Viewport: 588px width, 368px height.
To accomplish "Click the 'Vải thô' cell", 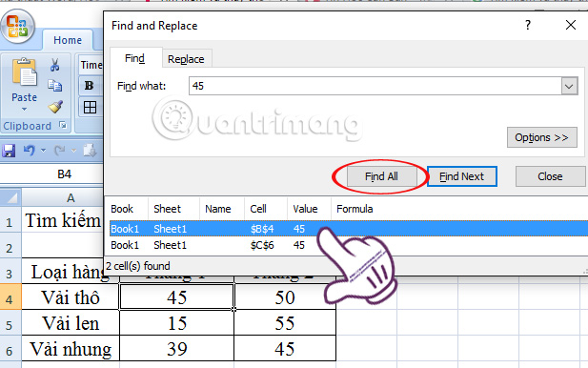I will (71, 297).
